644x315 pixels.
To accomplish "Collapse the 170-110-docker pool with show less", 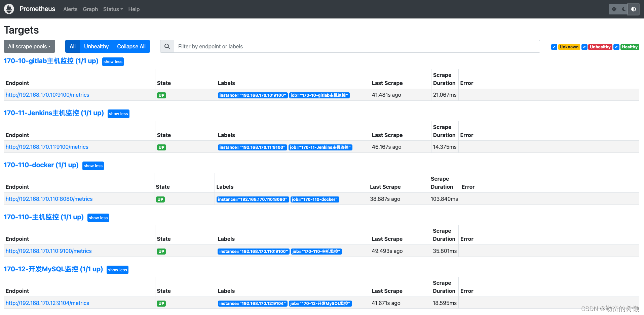I will coord(93,166).
